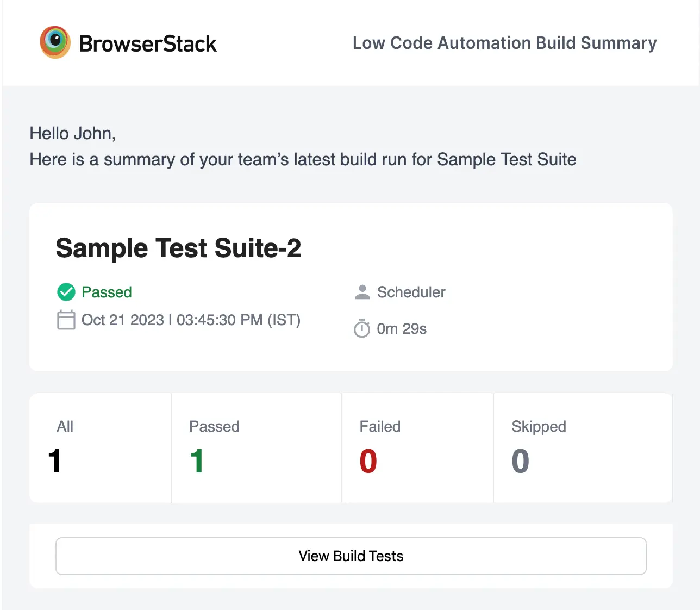Select the All tests count tile
This screenshot has width=700, height=610.
101,447
